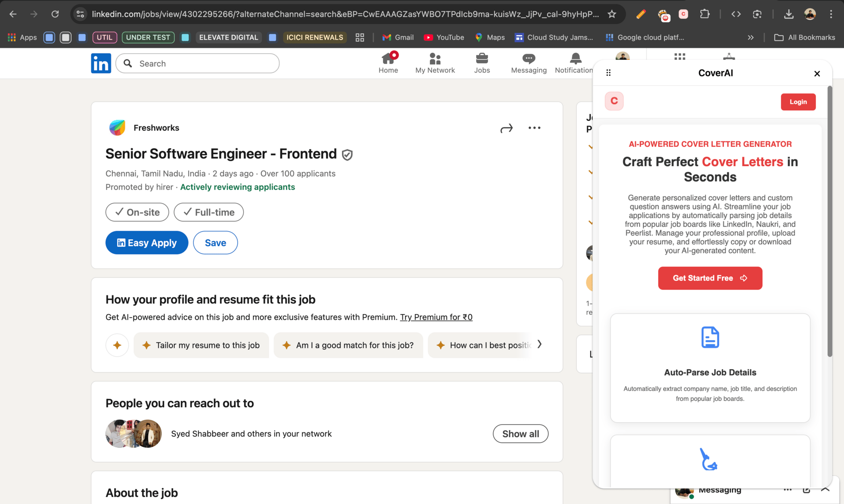Screen dimensions: 844x504
Task: Open the three-dot job options menu
Action: pos(534,128)
